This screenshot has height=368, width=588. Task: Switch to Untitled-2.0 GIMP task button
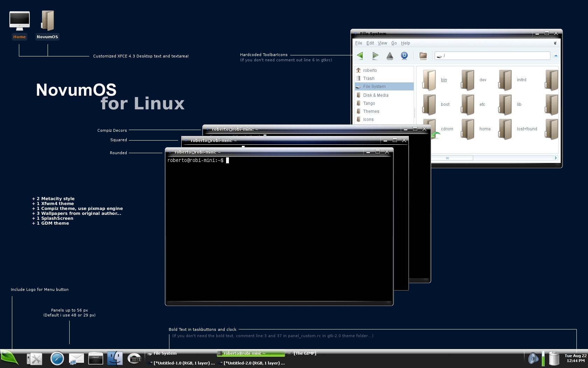tap(251, 363)
